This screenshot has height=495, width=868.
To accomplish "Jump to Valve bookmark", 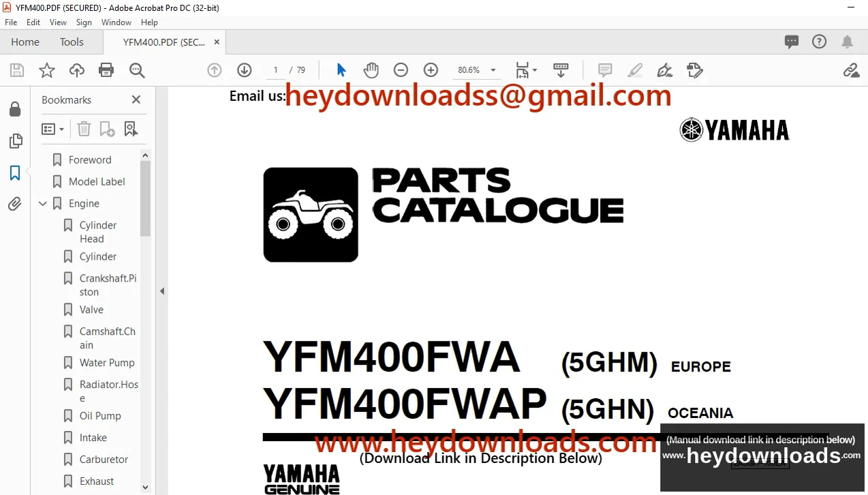I will click(91, 310).
